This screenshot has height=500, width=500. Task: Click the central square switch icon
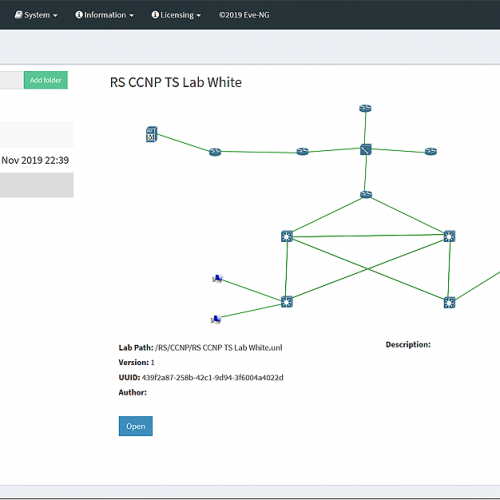(366, 149)
